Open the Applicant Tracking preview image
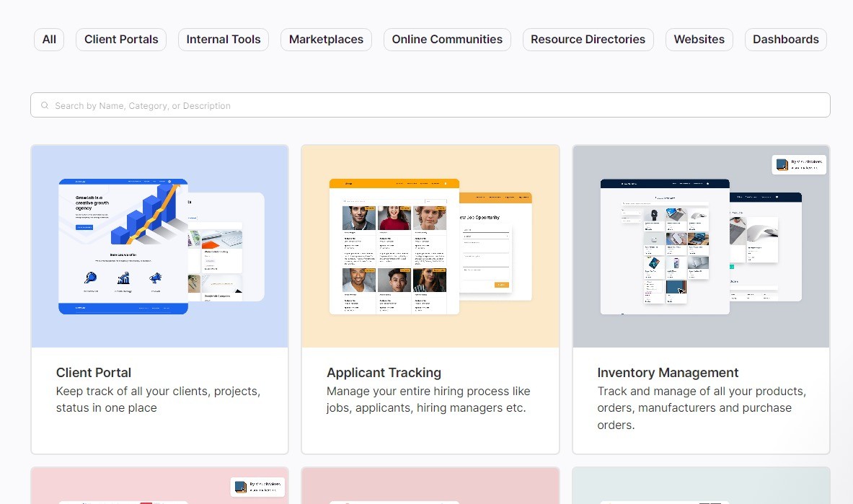This screenshot has width=853, height=504. pyautogui.click(x=430, y=247)
